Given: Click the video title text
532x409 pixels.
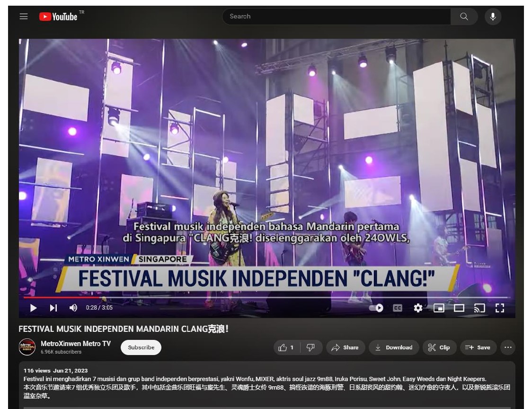Looking at the screenshot, I should pyautogui.click(x=124, y=329).
